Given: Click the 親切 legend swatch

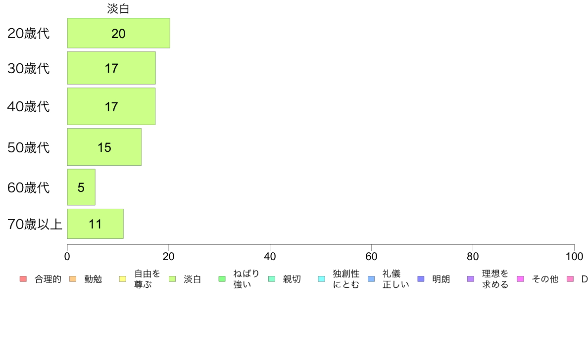Looking at the screenshot, I should (272, 279).
